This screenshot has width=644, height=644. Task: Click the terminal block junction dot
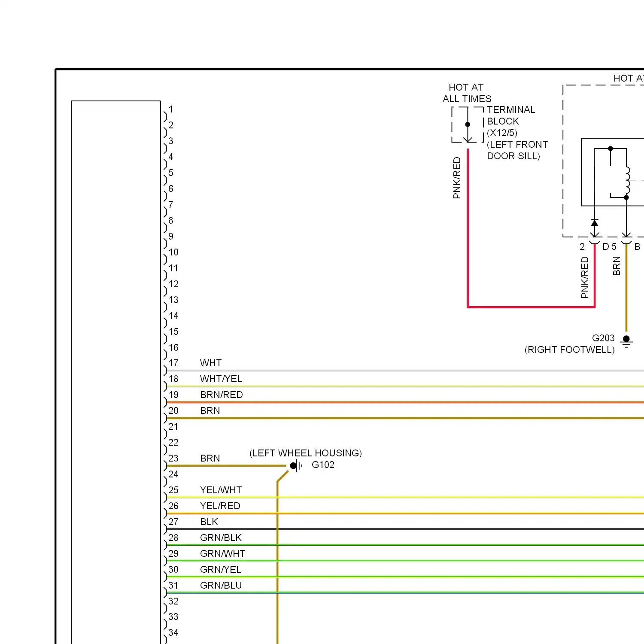pos(468,125)
